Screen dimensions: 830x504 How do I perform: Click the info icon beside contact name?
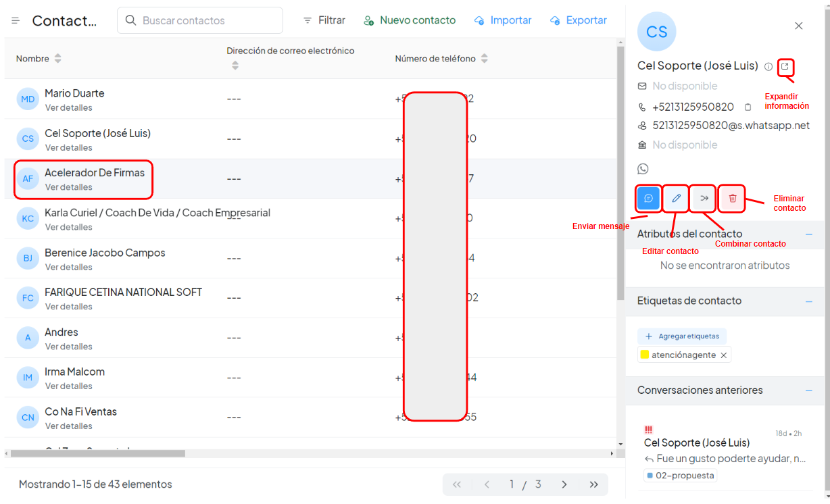768,67
